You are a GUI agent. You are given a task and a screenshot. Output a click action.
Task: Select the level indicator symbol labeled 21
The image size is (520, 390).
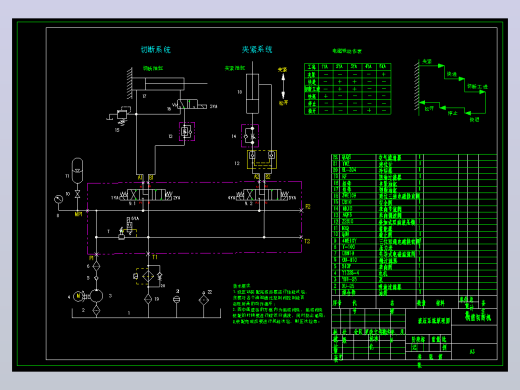[x=177, y=299]
